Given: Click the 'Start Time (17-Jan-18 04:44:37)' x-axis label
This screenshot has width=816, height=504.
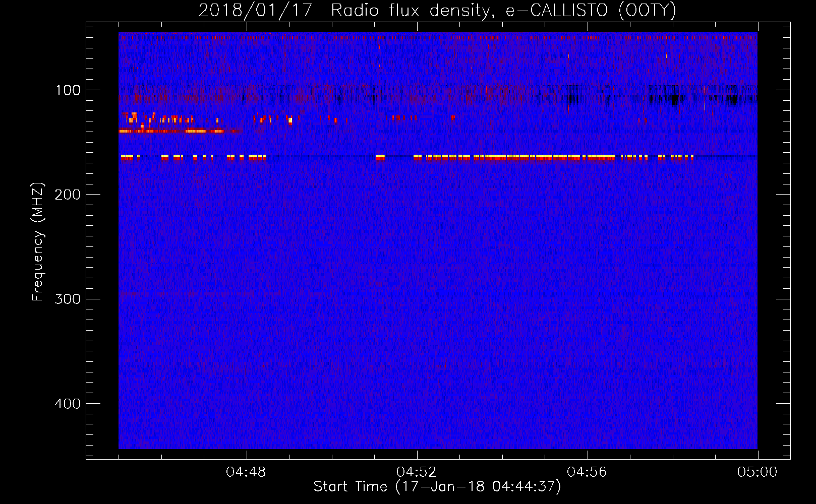Looking at the screenshot, I should (437, 487).
